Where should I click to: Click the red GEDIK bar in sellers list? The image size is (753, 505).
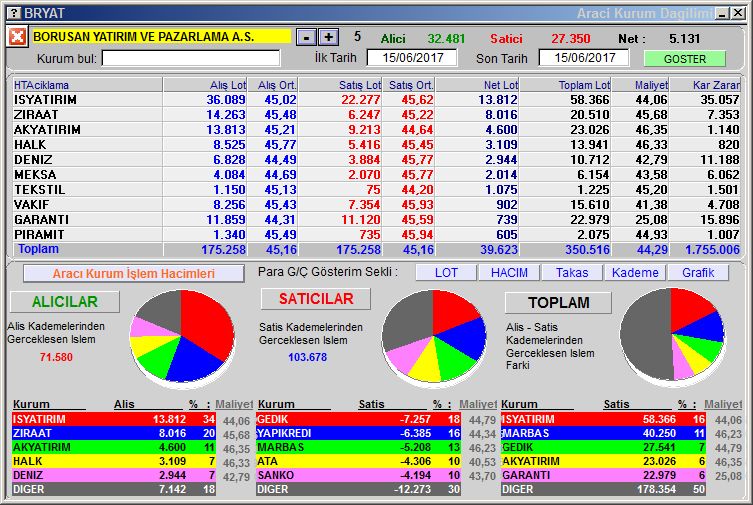358,419
